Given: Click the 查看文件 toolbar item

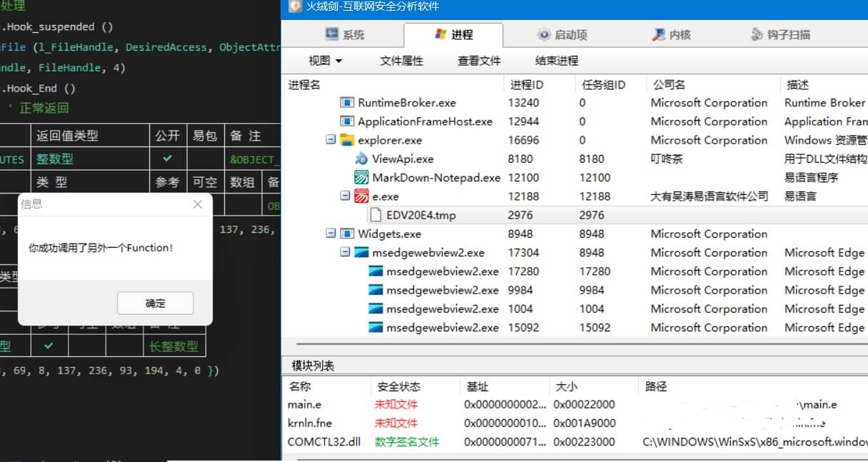Looking at the screenshot, I should click(x=478, y=61).
